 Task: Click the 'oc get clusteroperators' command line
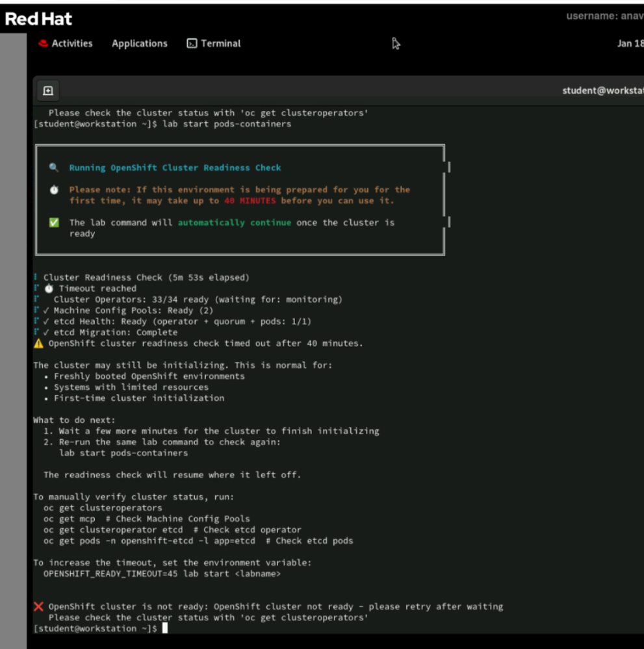pyautogui.click(x=103, y=508)
